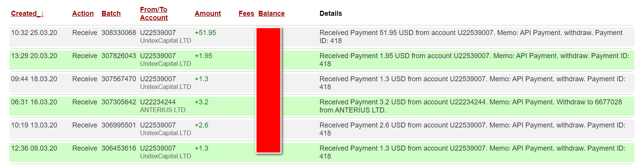Select batch number 306995501
This screenshot has height=166, width=644.
tap(119, 125)
